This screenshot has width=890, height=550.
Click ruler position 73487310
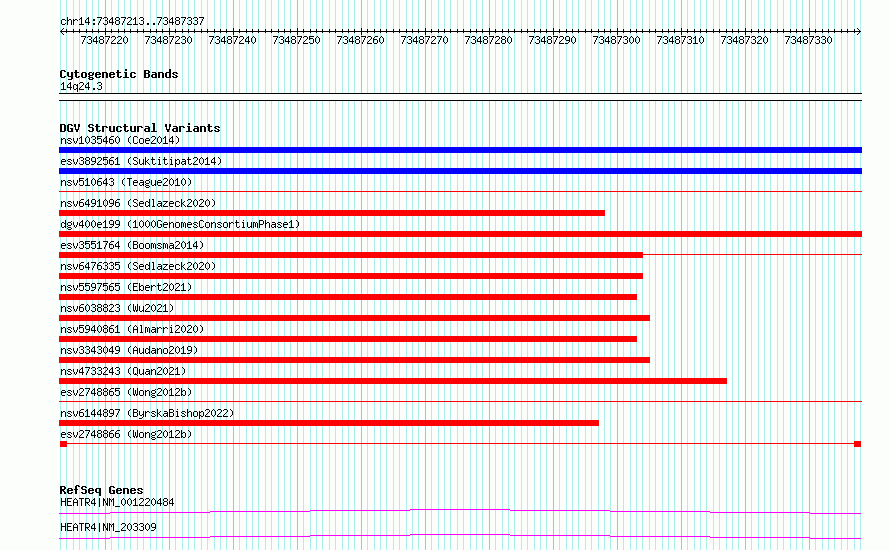(x=680, y=40)
